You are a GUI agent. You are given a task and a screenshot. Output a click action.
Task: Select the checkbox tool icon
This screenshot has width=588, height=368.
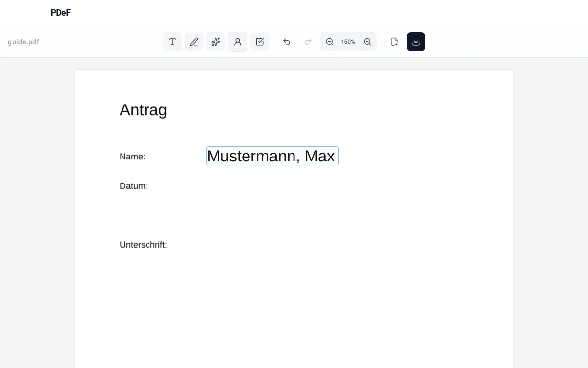pos(260,42)
